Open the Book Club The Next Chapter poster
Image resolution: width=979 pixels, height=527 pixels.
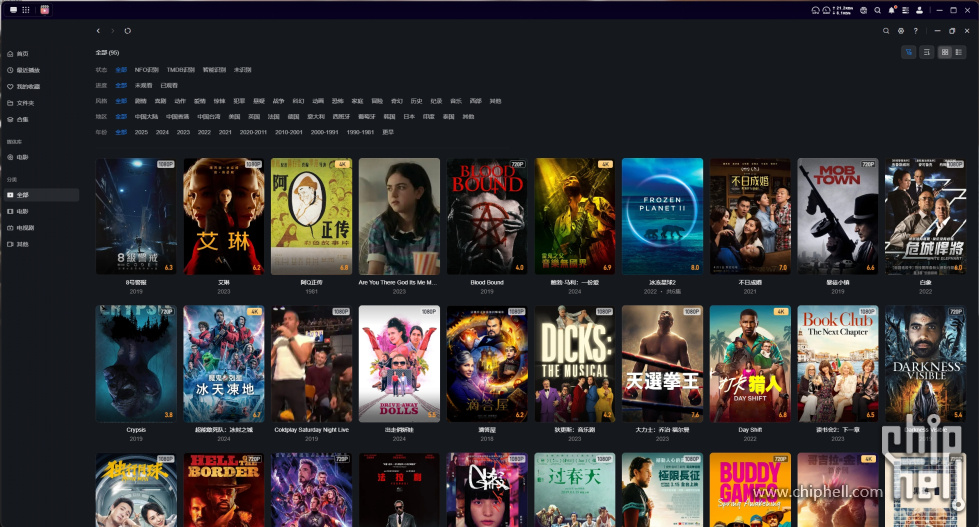click(x=838, y=363)
